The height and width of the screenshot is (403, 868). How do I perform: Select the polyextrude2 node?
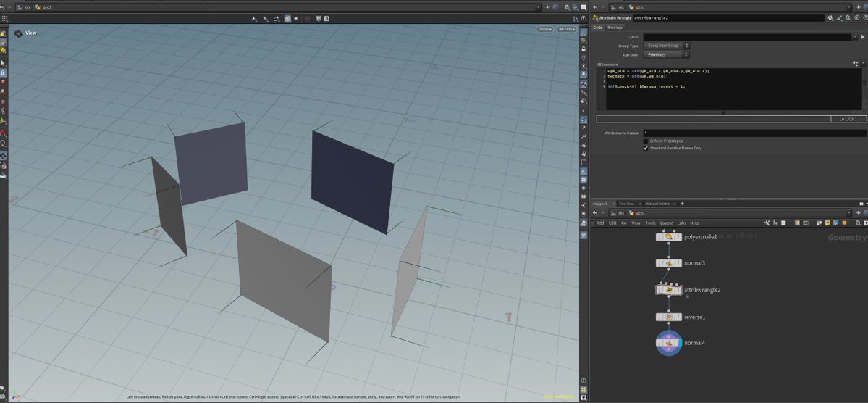tap(669, 237)
